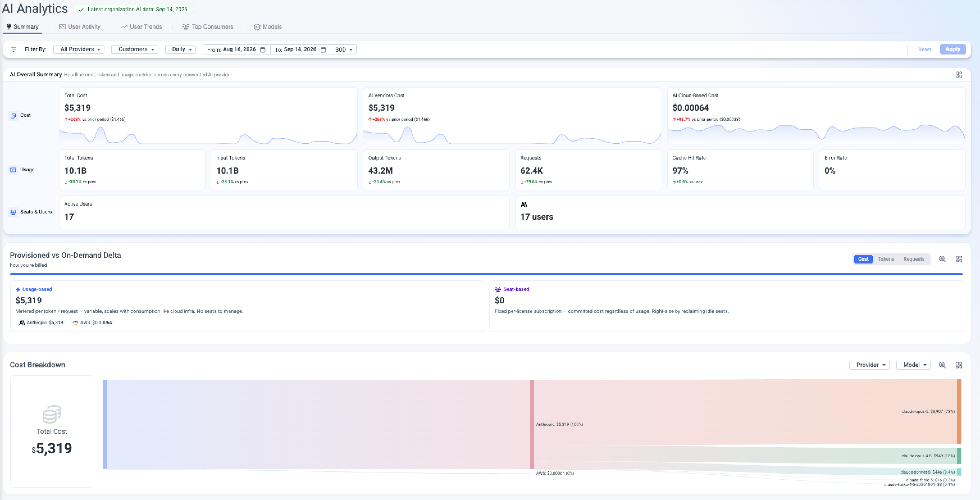
Task: Open the 30D range dropdown
Action: pos(344,49)
